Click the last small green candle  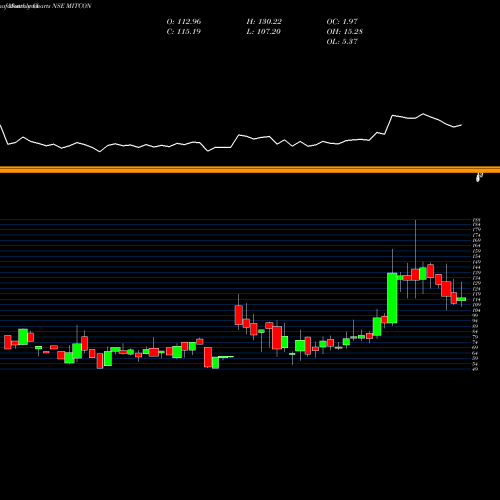tap(461, 299)
